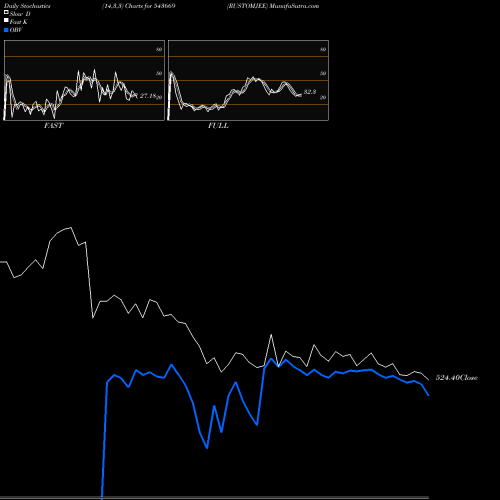Click the '(14,3,3) Charts for 543669' text
The image size is (500, 500).
[x=139, y=6]
